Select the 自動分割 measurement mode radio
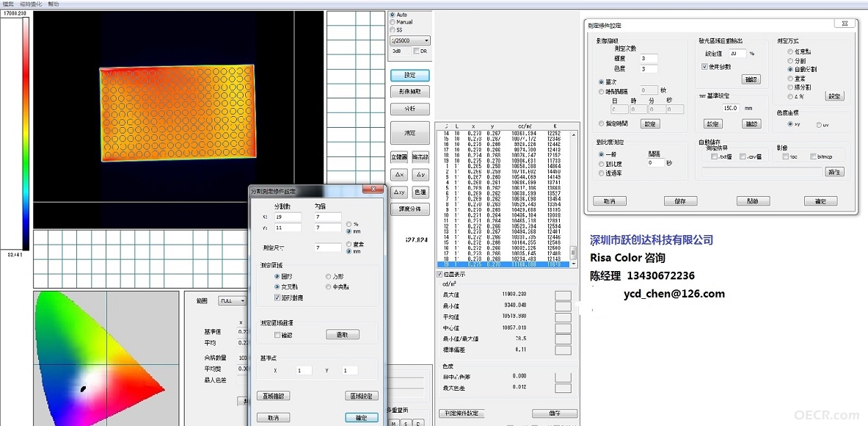 [790, 69]
